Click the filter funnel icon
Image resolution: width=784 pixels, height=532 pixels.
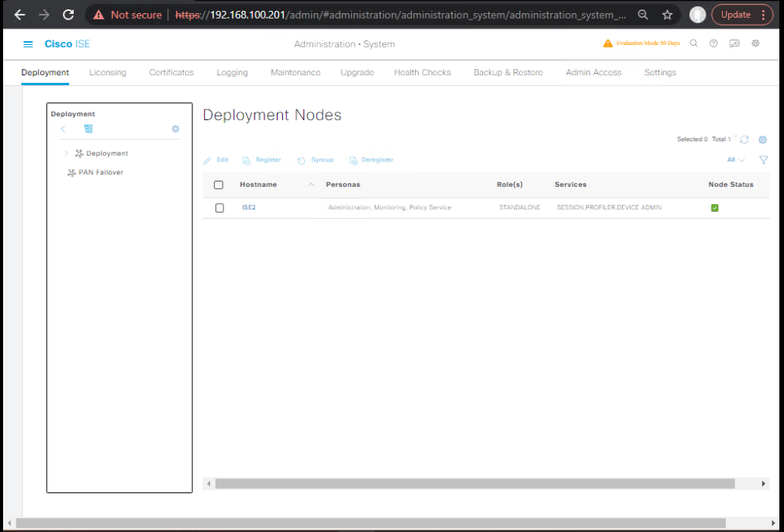click(763, 160)
